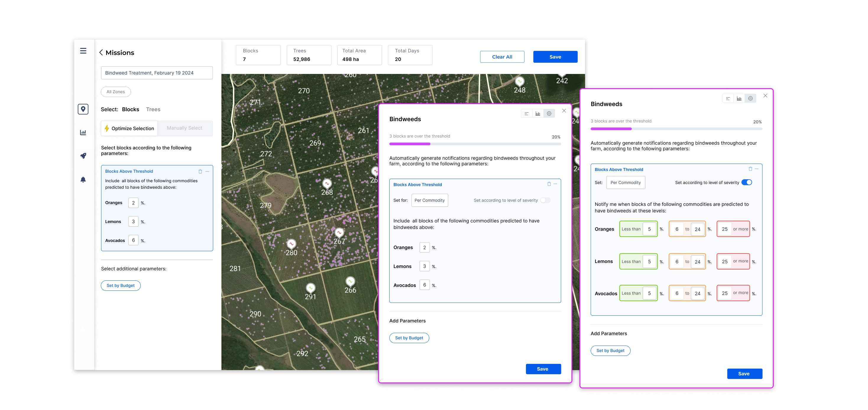Click Set by Budget in Missions panel
The width and height of the screenshot is (868, 410).
pos(121,285)
